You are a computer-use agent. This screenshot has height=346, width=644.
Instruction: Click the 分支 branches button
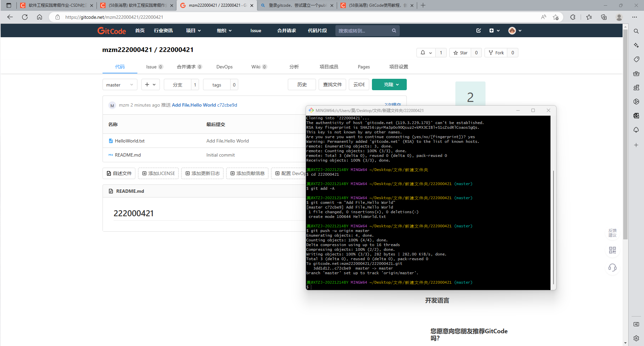(x=178, y=85)
